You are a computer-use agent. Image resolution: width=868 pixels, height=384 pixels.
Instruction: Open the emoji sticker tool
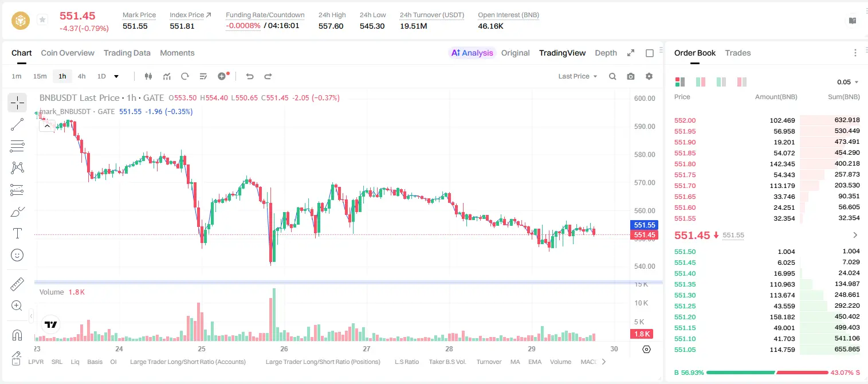point(17,255)
